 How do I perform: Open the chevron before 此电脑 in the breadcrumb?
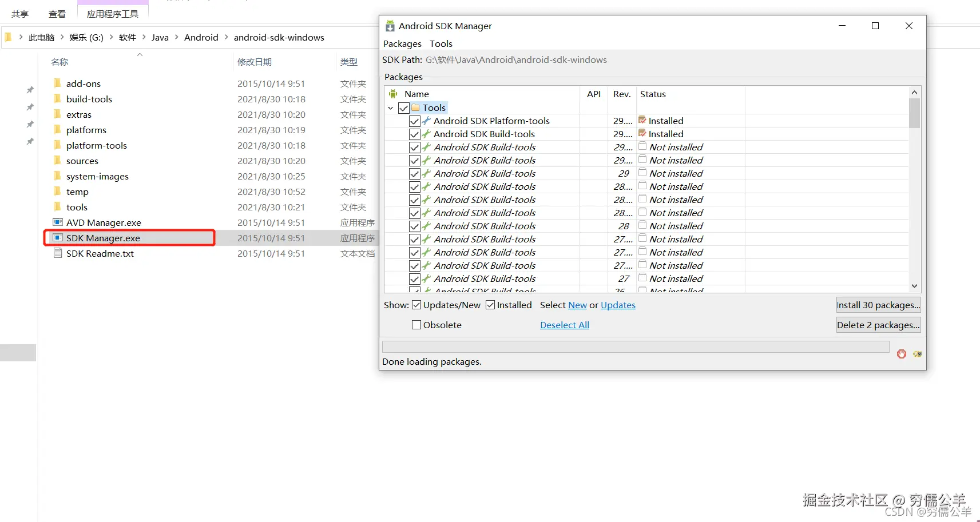(x=21, y=37)
